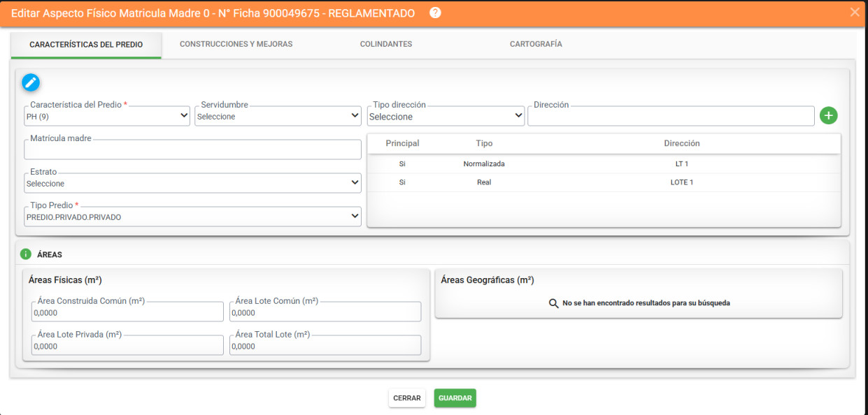Image resolution: width=868 pixels, height=415 pixels.
Task: Open the Colindantes tab
Action: (x=386, y=44)
